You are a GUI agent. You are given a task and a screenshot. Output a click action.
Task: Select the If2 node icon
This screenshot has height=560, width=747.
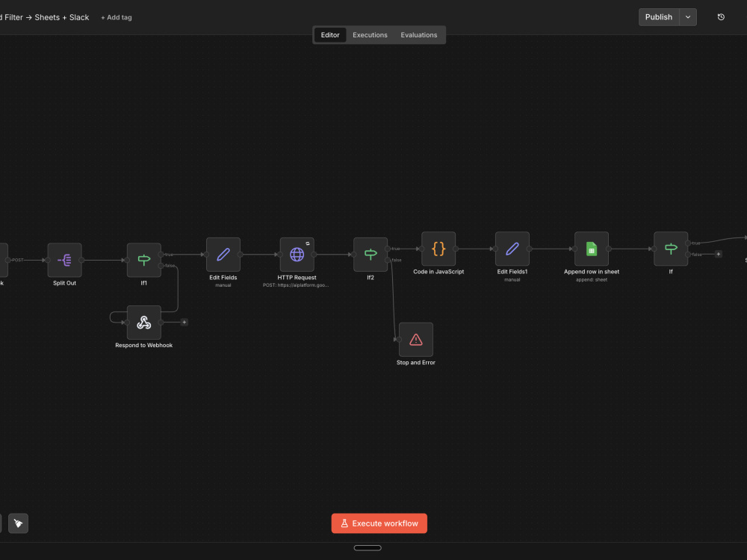pyautogui.click(x=371, y=255)
